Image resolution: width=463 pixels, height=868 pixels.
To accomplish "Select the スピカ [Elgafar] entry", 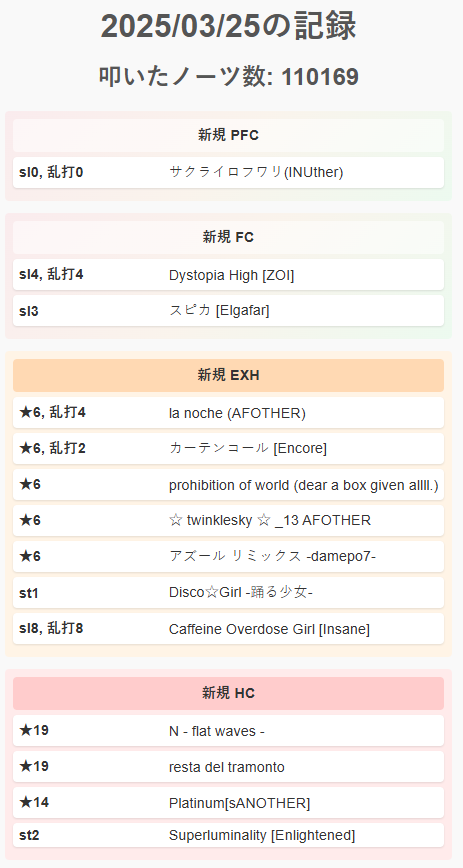I will tap(228, 311).
